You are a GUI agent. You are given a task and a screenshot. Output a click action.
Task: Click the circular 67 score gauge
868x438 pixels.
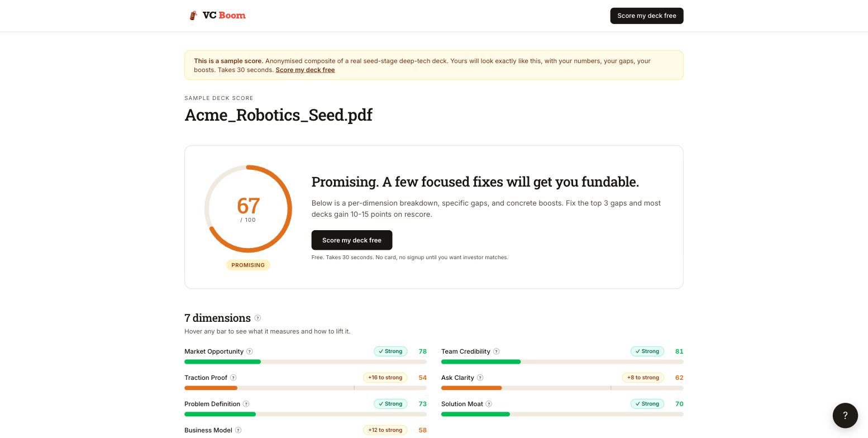pyautogui.click(x=248, y=209)
